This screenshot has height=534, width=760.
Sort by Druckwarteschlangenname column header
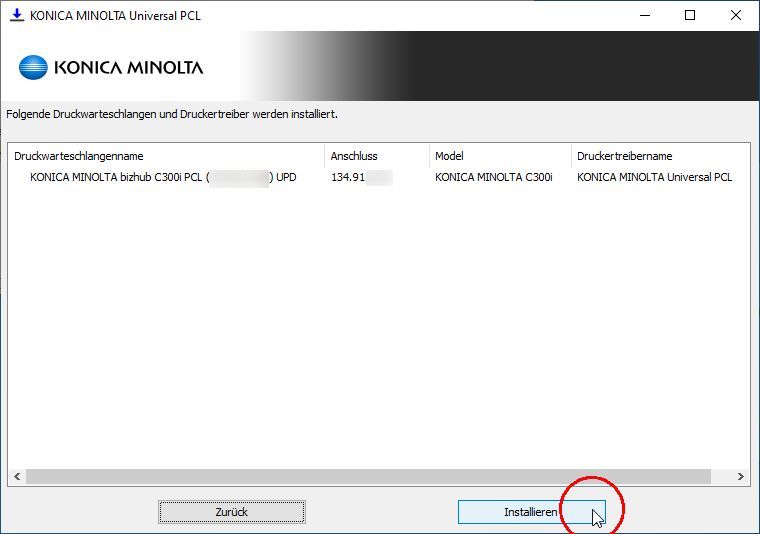79,156
